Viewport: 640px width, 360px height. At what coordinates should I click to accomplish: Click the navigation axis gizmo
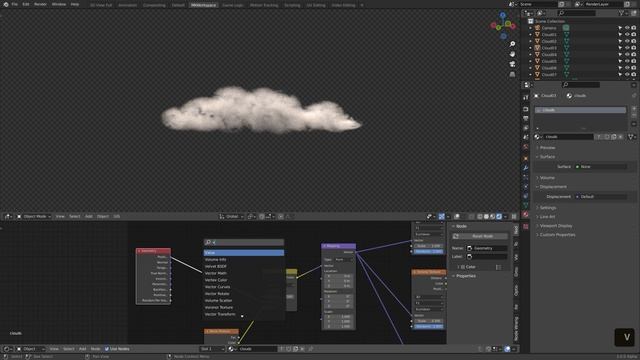[x=503, y=25]
